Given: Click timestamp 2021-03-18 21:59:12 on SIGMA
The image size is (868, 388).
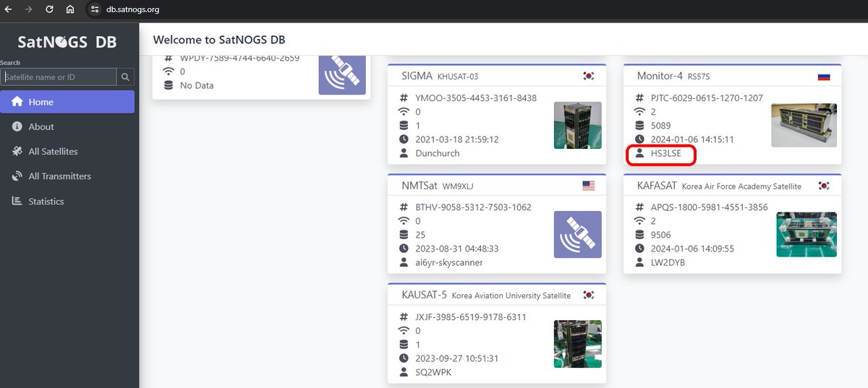Looking at the screenshot, I should (x=457, y=139).
